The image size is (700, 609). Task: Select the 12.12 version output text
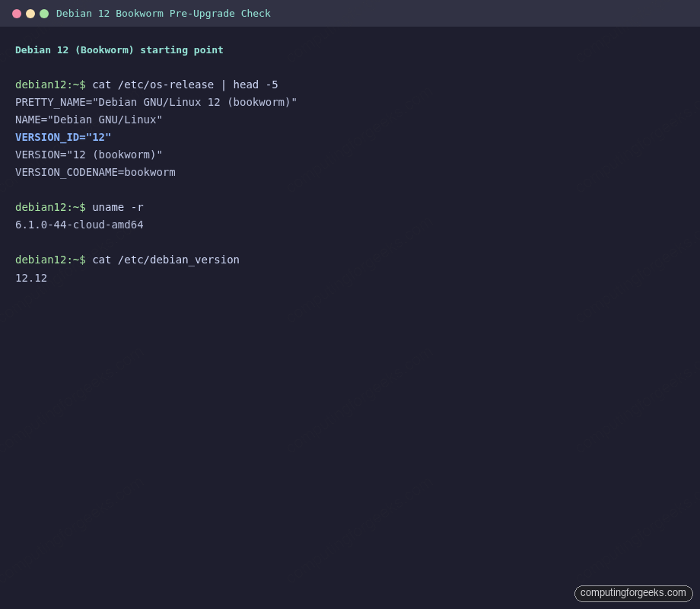[30, 278]
